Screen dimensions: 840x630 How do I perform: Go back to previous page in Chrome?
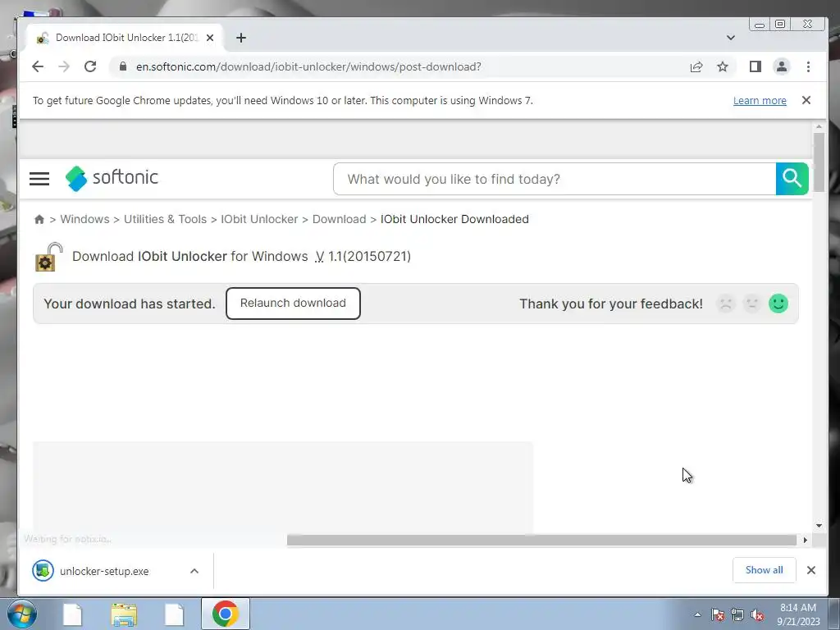point(38,66)
